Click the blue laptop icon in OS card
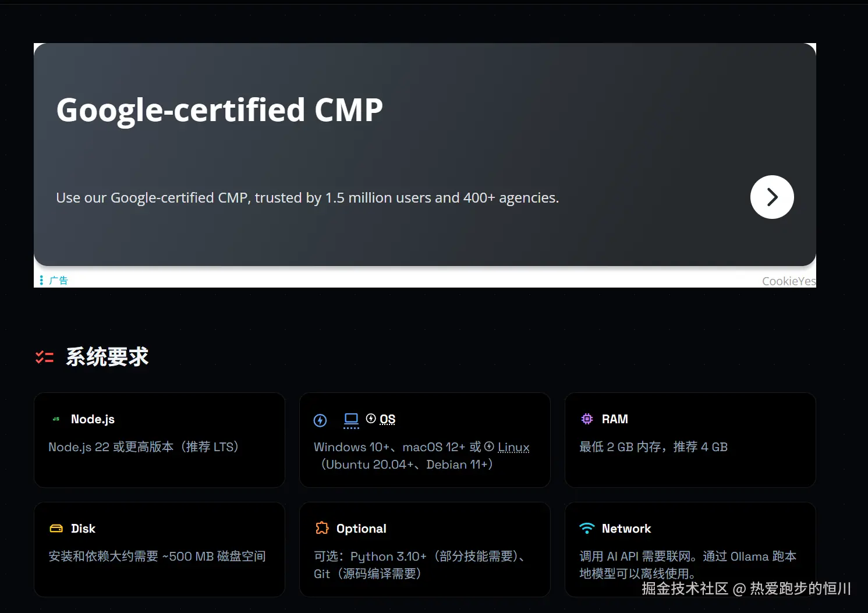 [351, 420]
